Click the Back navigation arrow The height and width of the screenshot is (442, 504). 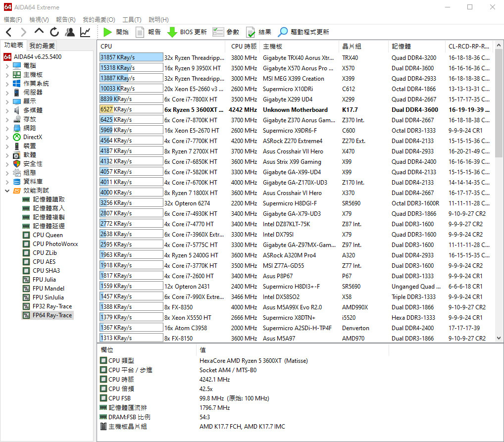point(9,32)
